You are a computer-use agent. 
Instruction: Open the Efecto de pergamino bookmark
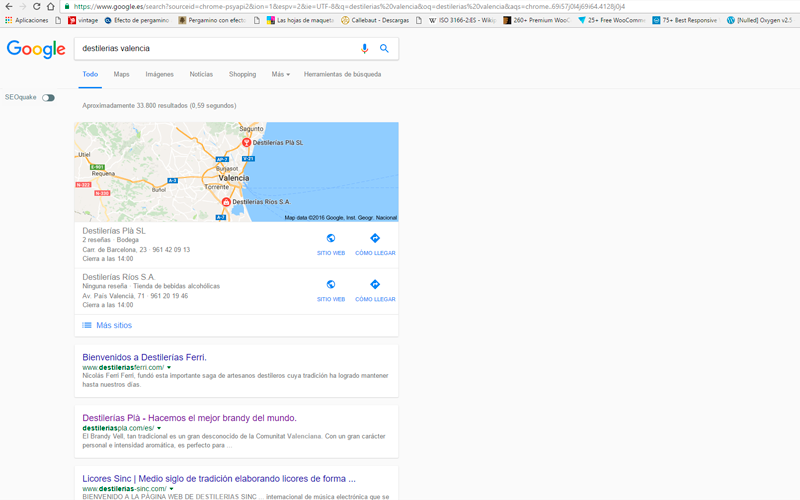tap(137, 20)
